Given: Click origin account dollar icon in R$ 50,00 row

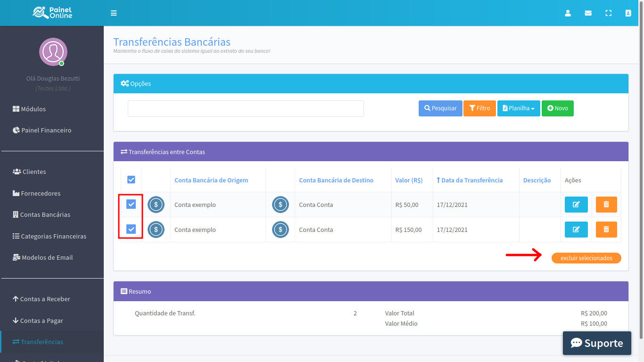Looking at the screenshot, I should coord(156,205).
